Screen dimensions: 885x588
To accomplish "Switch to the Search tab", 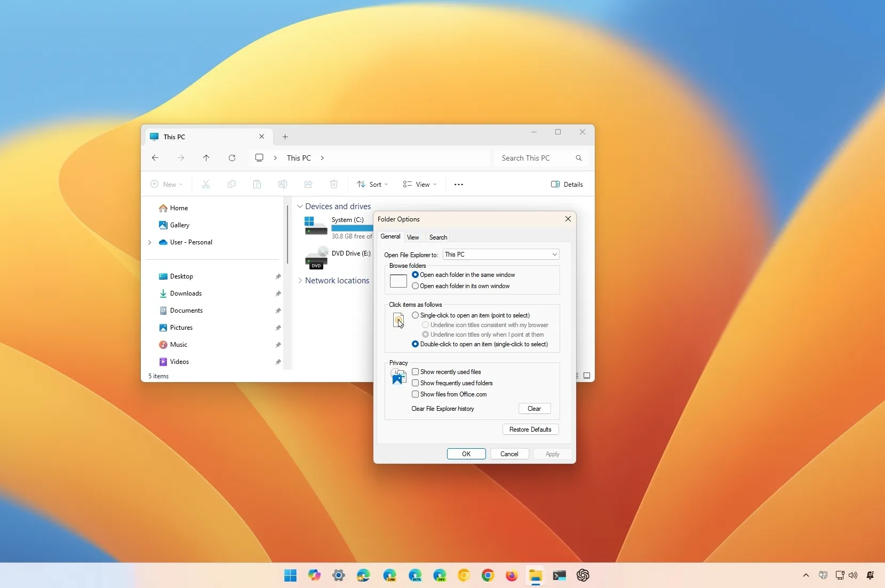I will (438, 237).
